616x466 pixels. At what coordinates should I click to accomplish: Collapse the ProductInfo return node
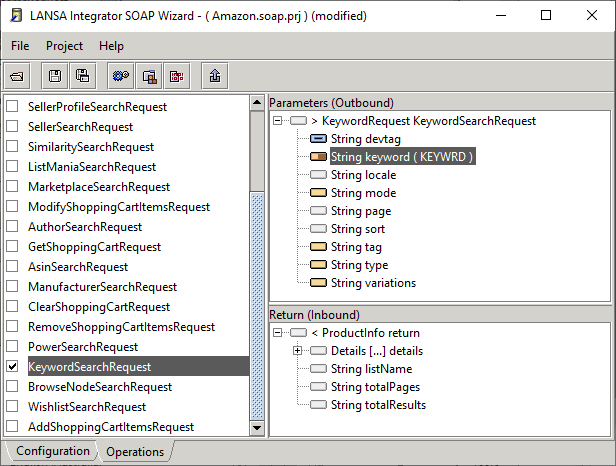click(278, 333)
